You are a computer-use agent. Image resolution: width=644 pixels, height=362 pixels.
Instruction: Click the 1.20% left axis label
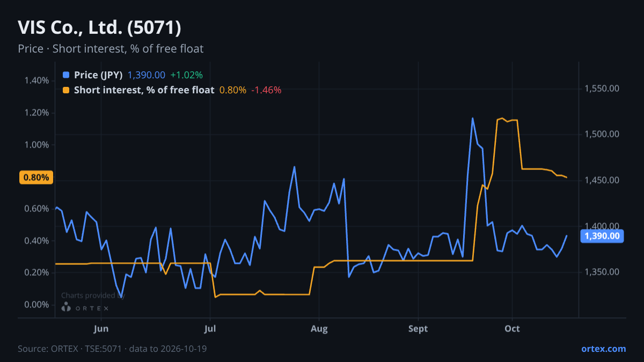pyautogui.click(x=36, y=113)
